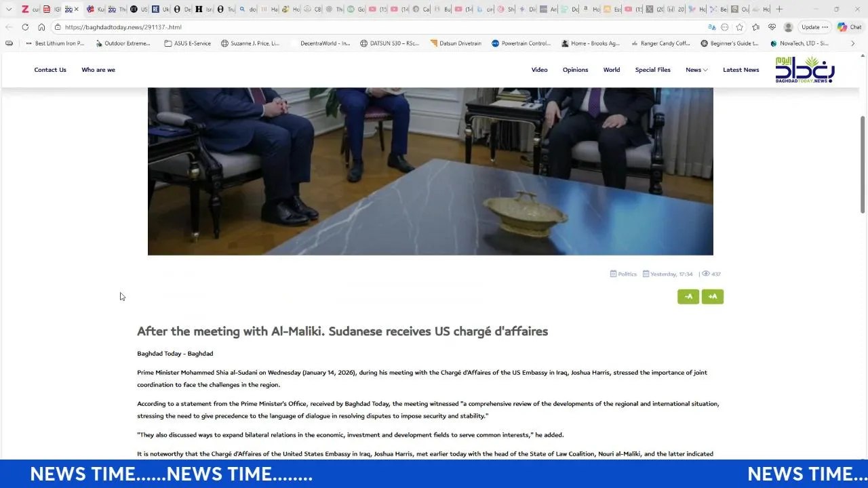Open Who are we page
868x488 pixels.
[x=98, y=70]
